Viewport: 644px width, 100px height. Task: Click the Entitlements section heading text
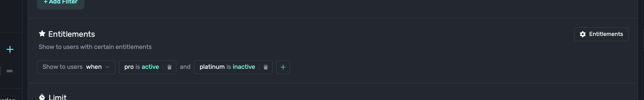[71, 34]
